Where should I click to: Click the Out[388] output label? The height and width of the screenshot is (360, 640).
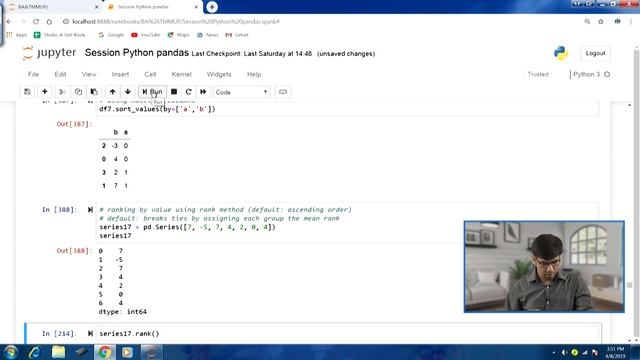pos(74,251)
